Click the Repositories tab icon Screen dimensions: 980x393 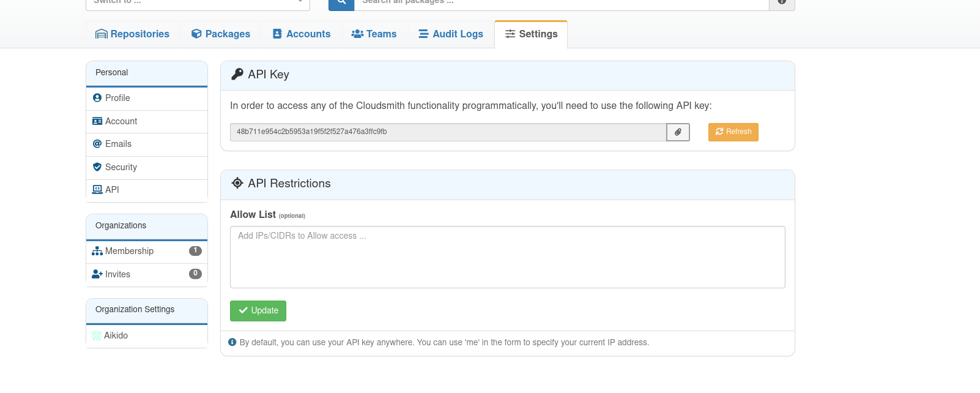(102, 34)
